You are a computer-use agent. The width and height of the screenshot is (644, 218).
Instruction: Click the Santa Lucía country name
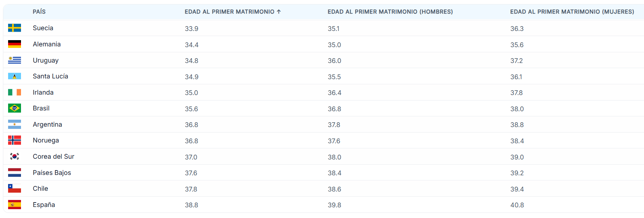(x=50, y=76)
